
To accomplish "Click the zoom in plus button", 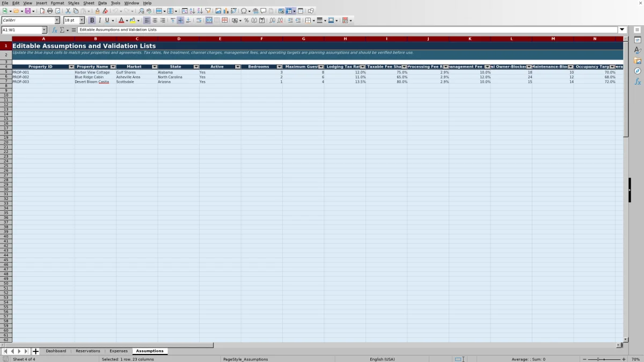I will (x=624, y=359).
